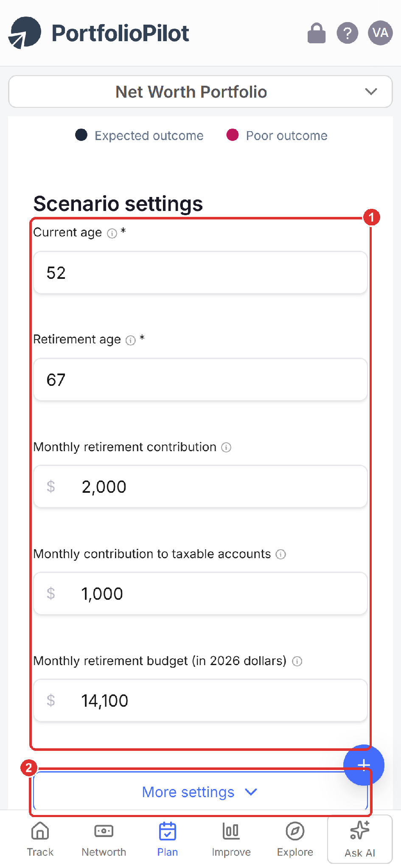401x868 pixels.
Task: Show info for Monthly retirement budget
Action: 297,661
